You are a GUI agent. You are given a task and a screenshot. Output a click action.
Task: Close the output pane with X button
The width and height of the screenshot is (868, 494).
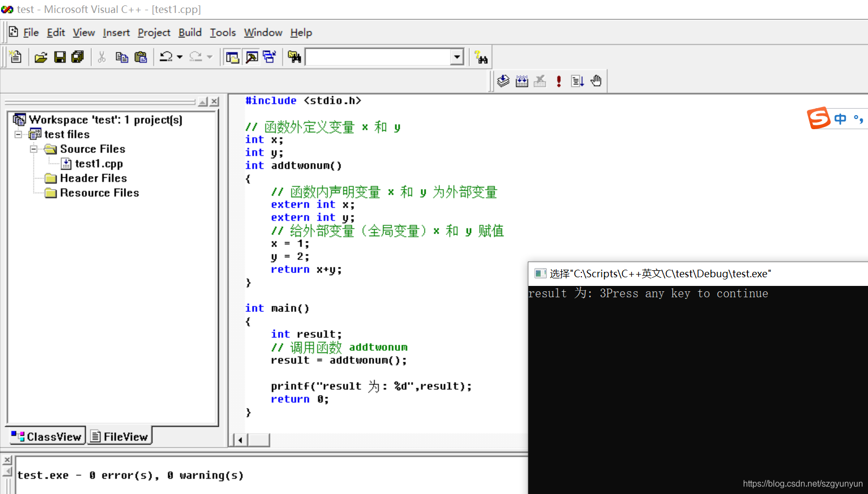[x=7, y=460]
